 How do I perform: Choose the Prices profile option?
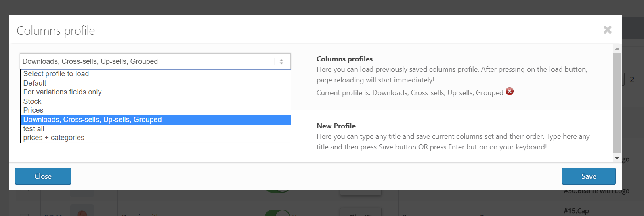34,110
